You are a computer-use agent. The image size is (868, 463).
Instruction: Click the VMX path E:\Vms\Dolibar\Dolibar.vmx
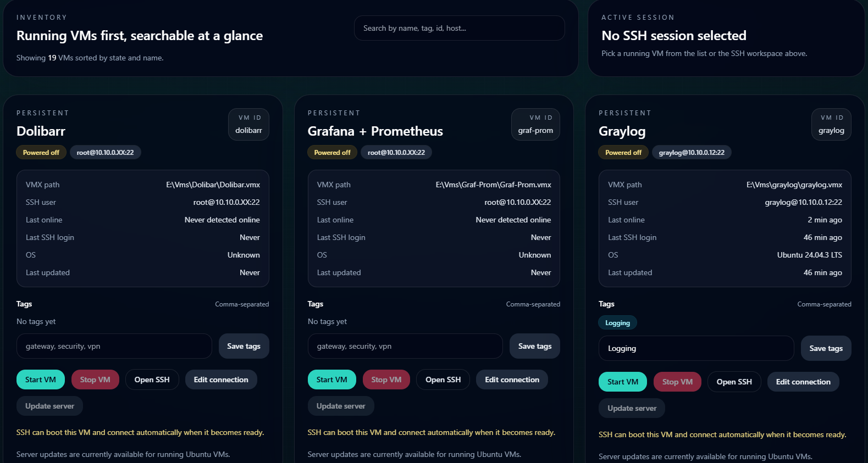[x=213, y=185]
